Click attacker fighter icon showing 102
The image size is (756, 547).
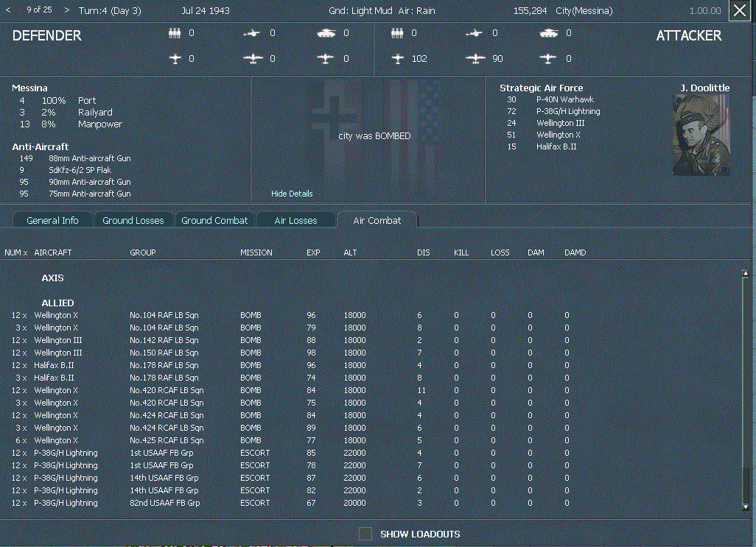397,59
